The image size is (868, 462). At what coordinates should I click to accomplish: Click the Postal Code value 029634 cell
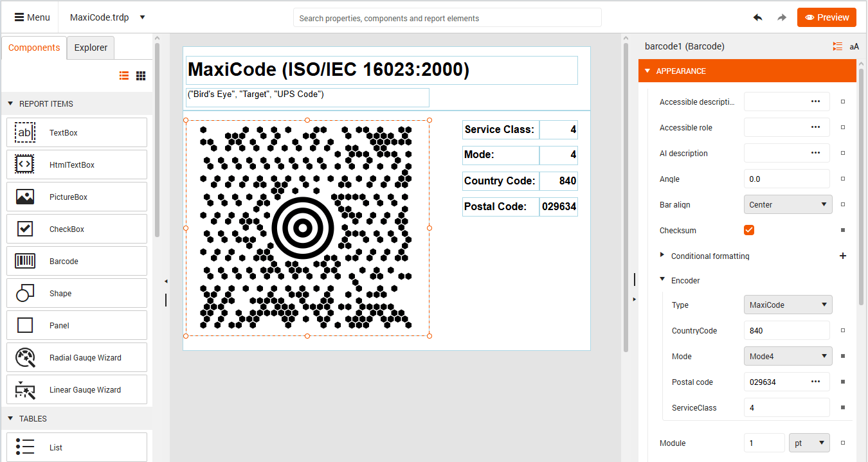coord(558,206)
